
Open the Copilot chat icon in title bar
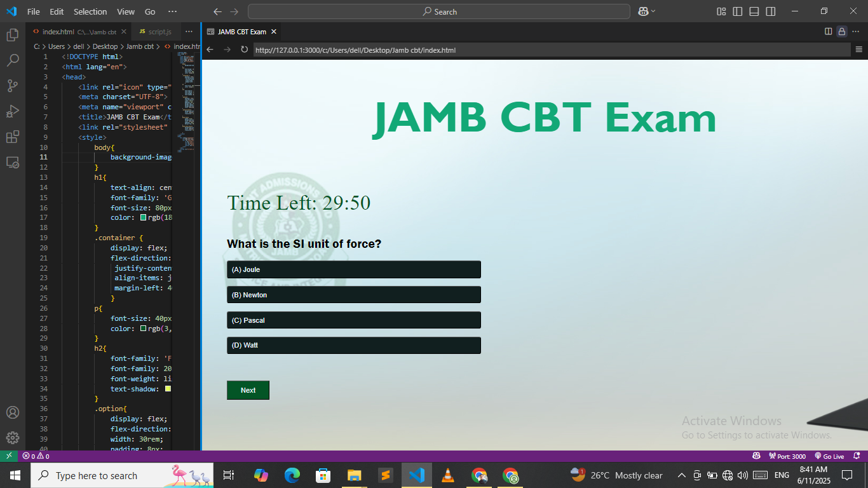click(x=643, y=11)
